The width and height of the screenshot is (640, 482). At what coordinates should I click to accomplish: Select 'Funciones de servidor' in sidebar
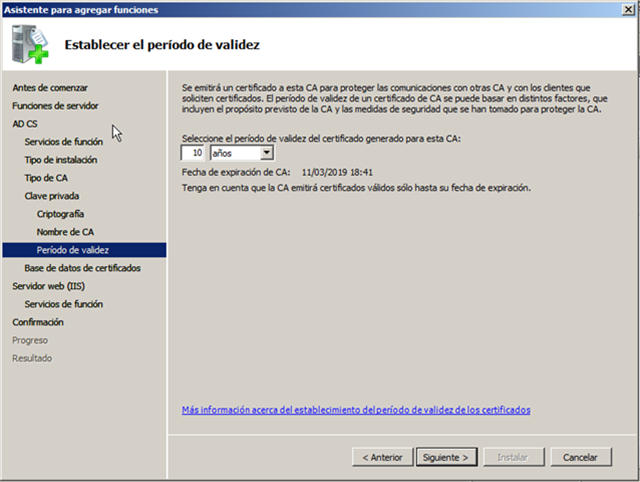55,106
